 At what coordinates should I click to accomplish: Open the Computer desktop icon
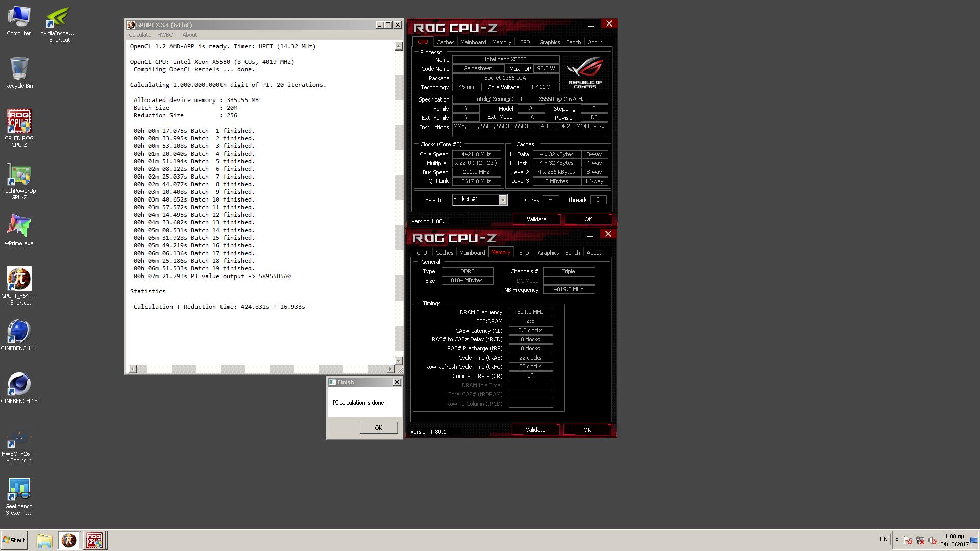click(19, 21)
